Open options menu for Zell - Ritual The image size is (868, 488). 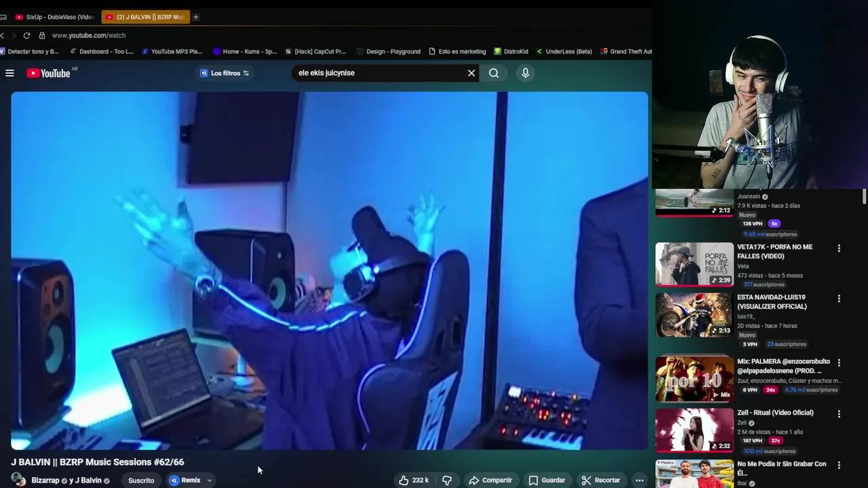tap(839, 413)
